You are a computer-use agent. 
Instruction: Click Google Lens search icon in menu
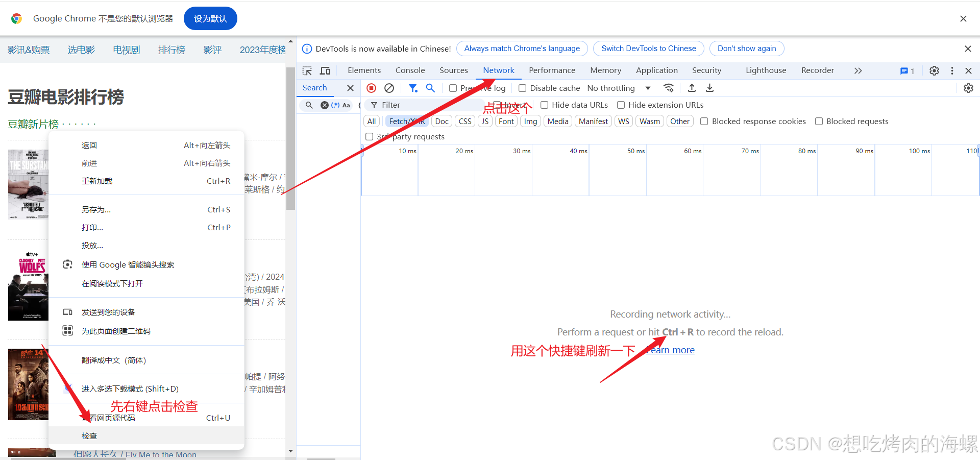(x=67, y=264)
